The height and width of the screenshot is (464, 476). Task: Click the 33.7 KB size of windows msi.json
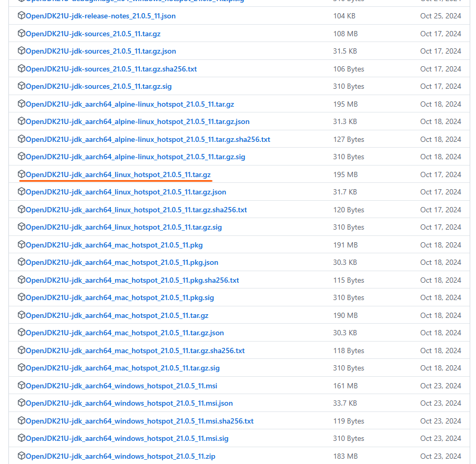345,403
